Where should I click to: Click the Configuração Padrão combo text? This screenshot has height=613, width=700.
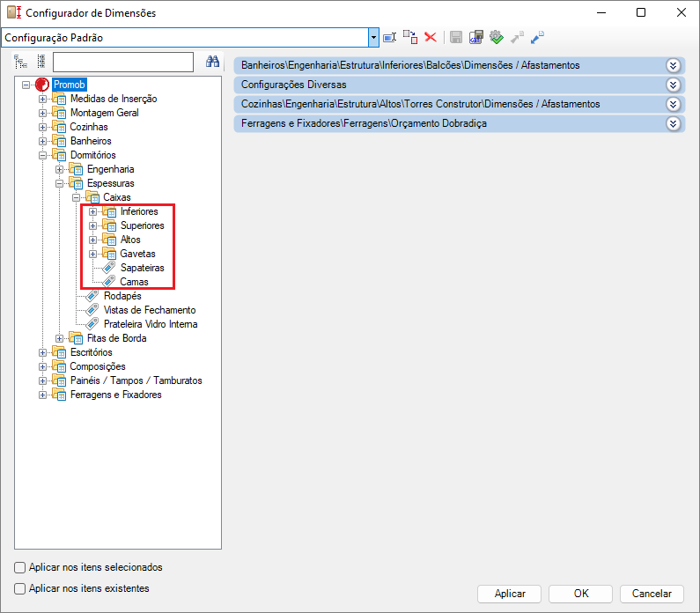54,38
